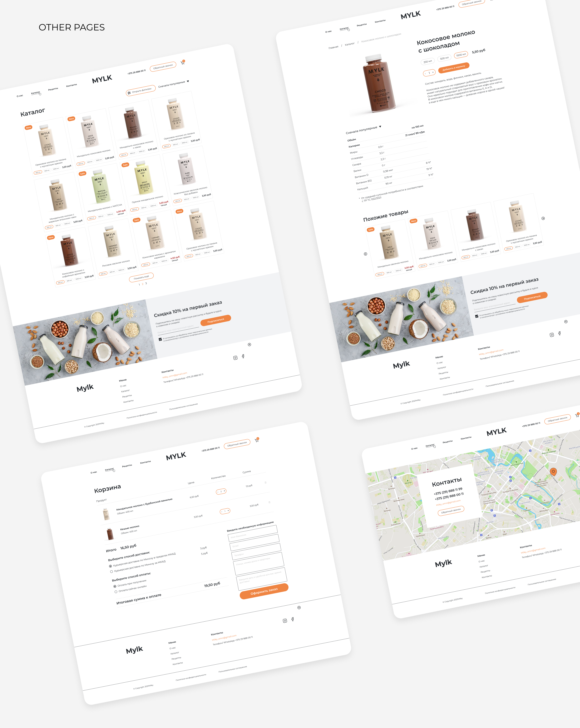Click scroll-to-top arrow on catalog page
The image size is (580, 728).
click(x=250, y=344)
